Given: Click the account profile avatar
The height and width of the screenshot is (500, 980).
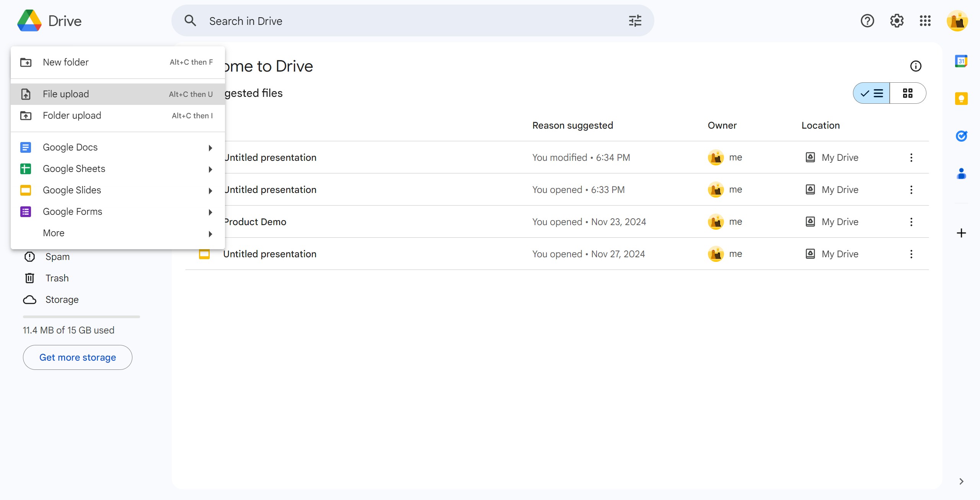Looking at the screenshot, I should (x=957, y=21).
